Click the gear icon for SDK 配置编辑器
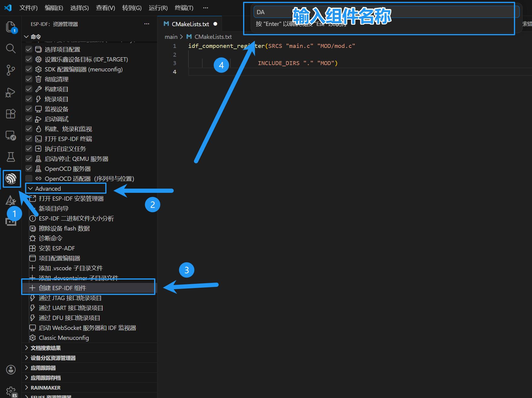Screen dimensions: 532x398 (x=38, y=69)
